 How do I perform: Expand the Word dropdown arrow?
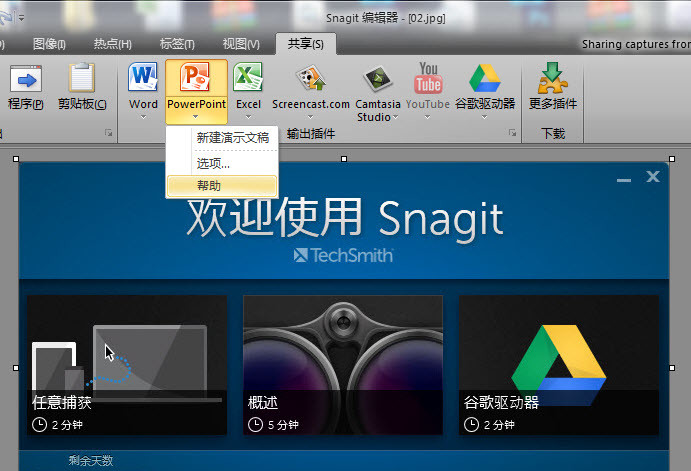click(143, 117)
